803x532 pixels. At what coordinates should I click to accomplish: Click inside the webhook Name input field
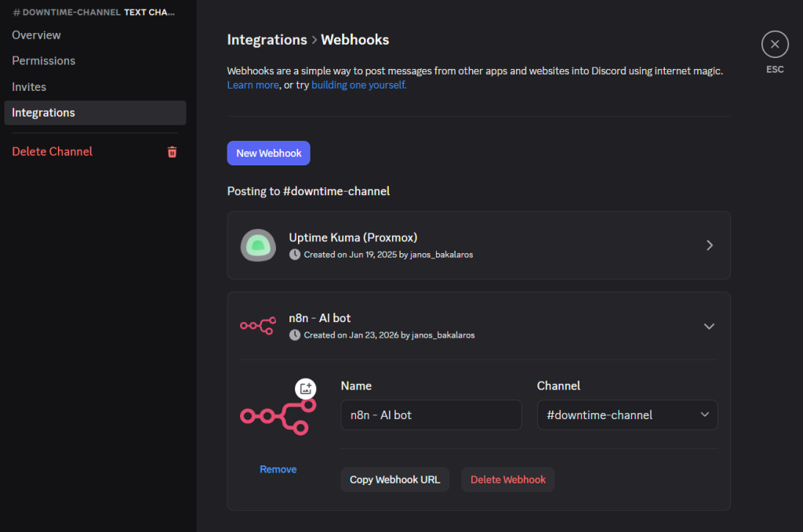tap(431, 415)
